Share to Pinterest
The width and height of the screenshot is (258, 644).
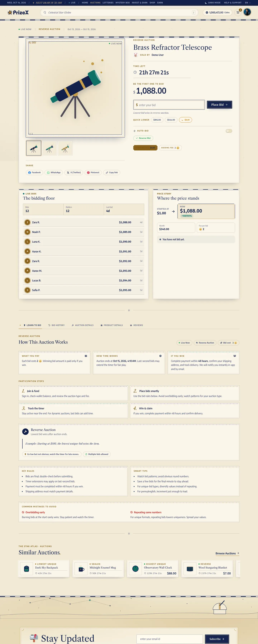(x=93, y=172)
